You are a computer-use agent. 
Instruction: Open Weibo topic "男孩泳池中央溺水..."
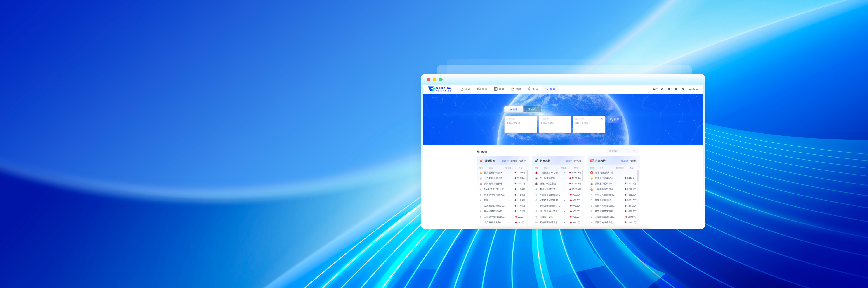pyautogui.click(x=494, y=195)
